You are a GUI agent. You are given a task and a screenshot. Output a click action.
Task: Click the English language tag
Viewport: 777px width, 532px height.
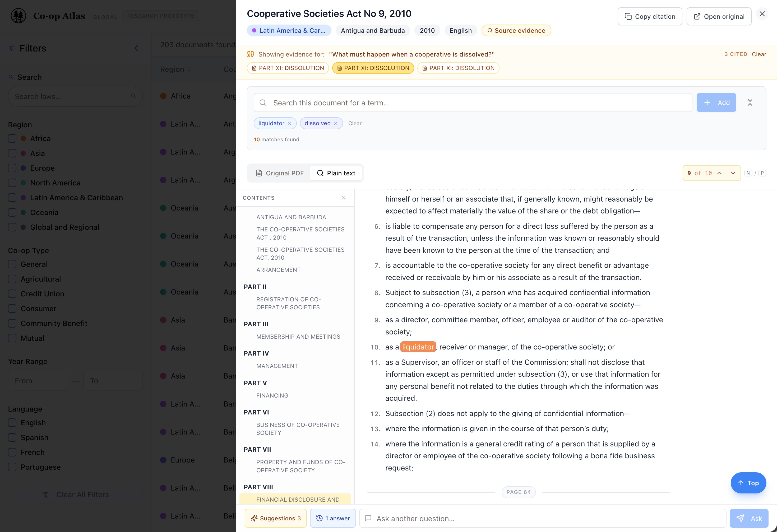pyautogui.click(x=460, y=30)
